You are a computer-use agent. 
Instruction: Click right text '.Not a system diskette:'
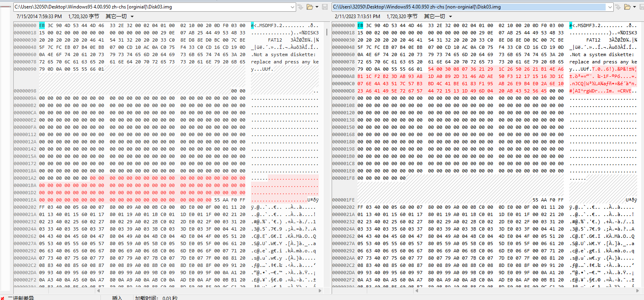602,55
